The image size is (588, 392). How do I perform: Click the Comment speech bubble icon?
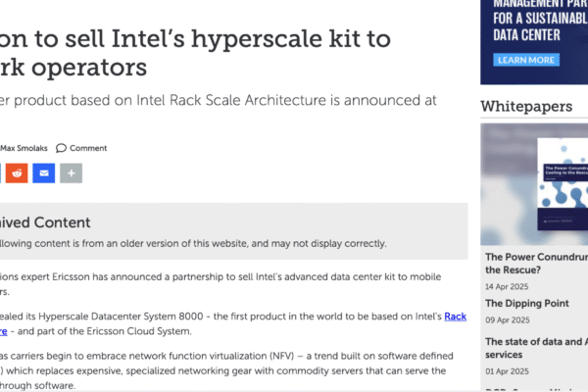coord(61,148)
